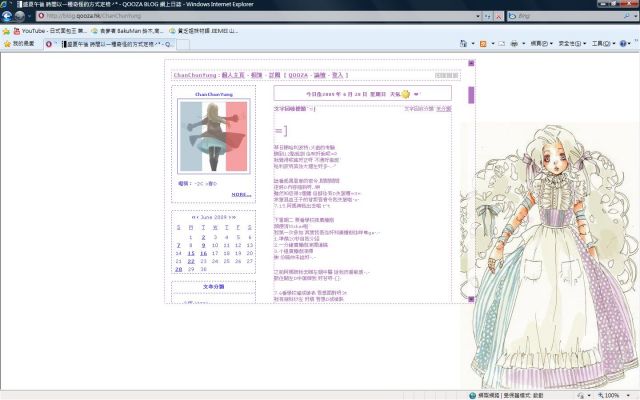Image resolution: width=640 pixels, height=400 pixels.
Task: Go to previous year in calendar («)
Action: point(193,218)
